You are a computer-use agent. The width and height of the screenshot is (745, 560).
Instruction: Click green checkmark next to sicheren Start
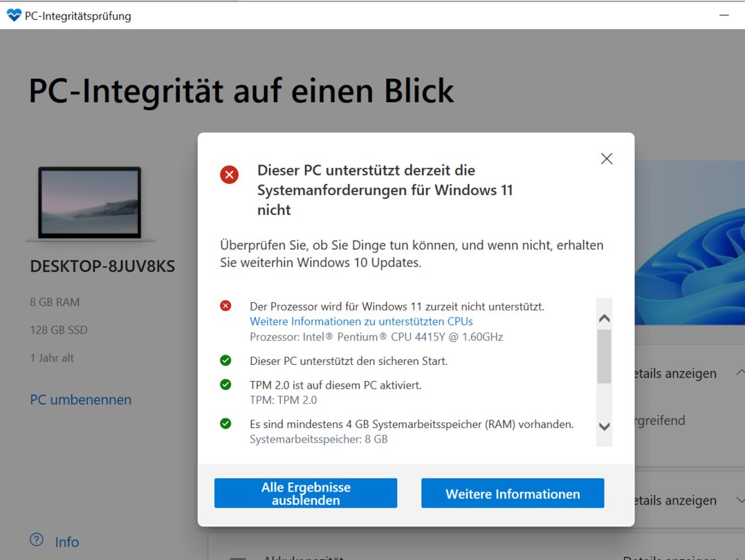tap(226, 360)
